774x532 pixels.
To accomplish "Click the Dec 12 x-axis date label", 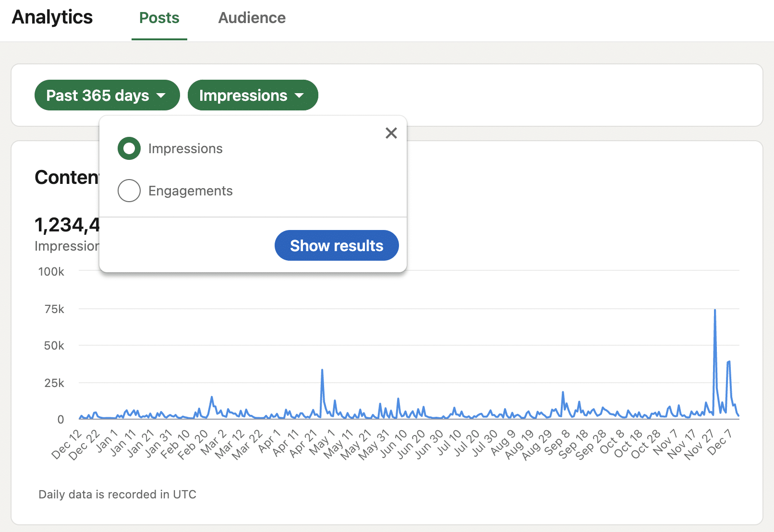I will pos(67,445).
